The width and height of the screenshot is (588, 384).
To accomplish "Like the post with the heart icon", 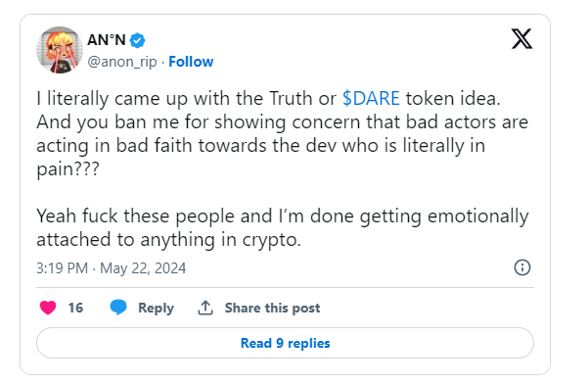I will 48,308.
